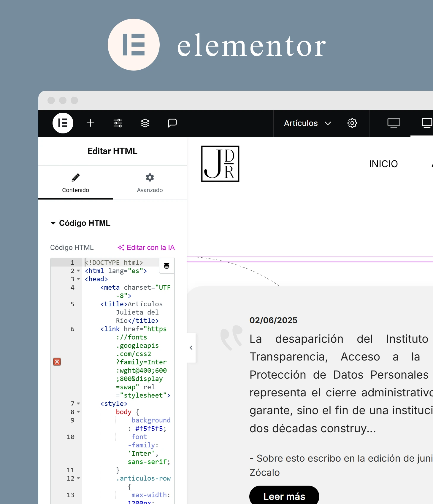
Task: Fold the html tag at line 2
Action: pos(78,271)
